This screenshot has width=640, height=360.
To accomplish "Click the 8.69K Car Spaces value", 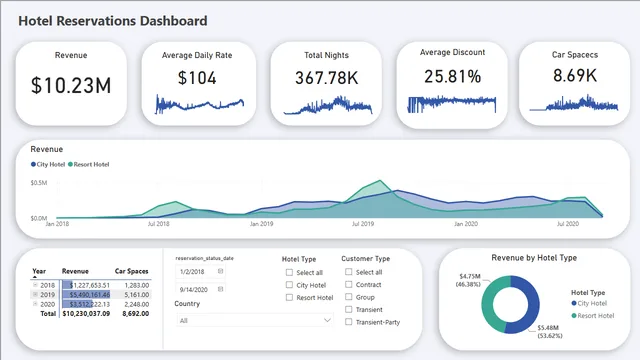I will point(575,76).
